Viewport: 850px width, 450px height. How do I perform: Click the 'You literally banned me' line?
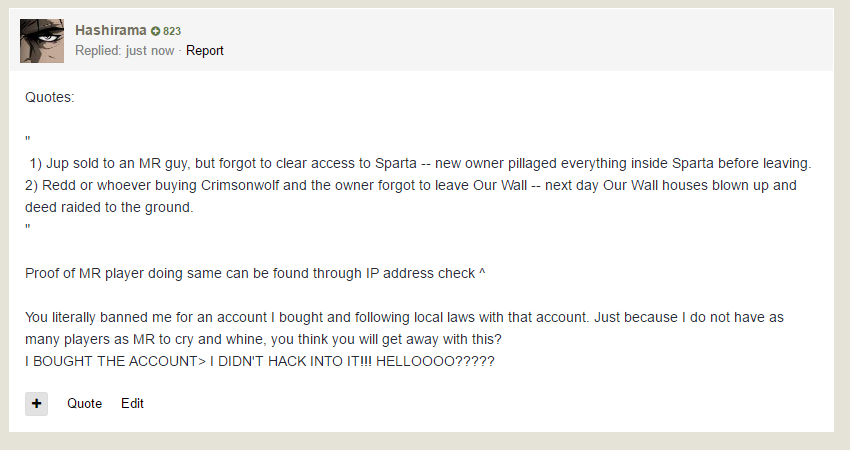(404, 318)
